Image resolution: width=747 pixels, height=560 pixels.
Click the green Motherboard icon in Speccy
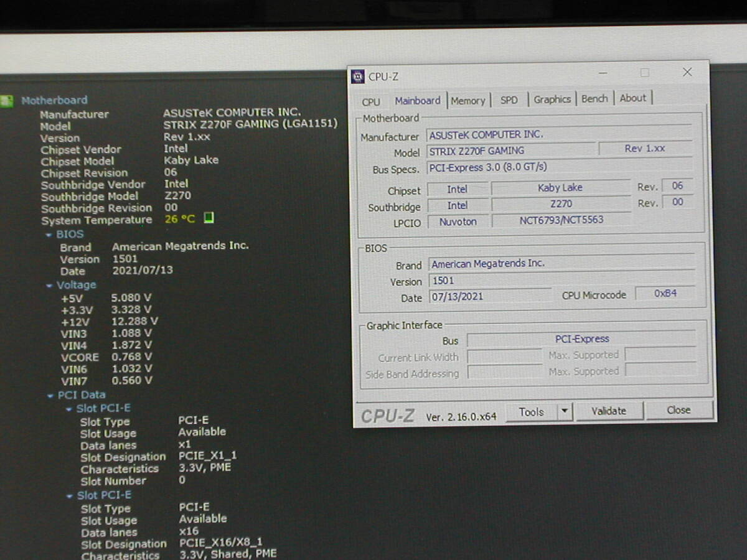coord(6,101)
